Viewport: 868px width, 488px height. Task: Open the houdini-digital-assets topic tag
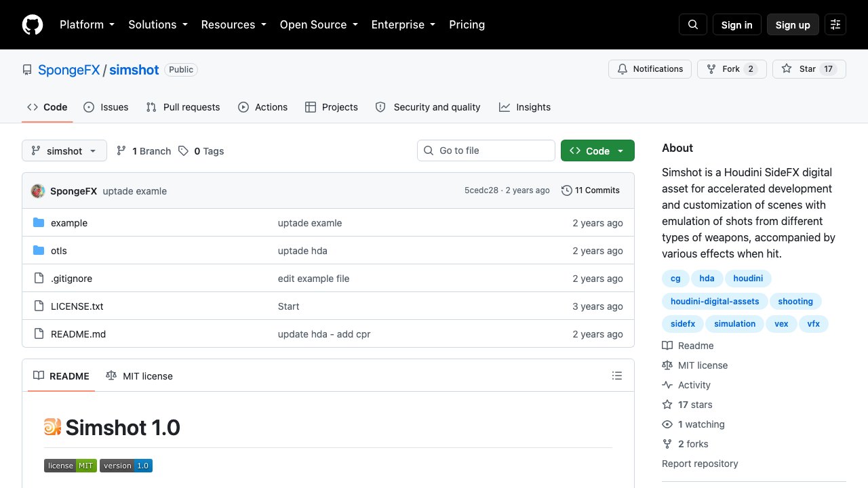(715, 302)
